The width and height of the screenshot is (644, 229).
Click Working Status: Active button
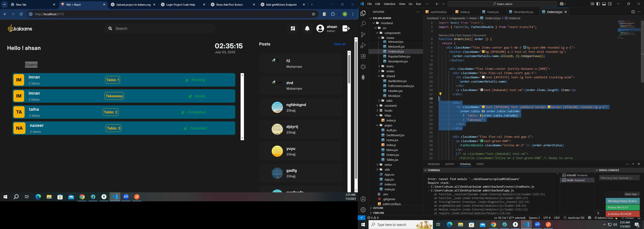622,201
